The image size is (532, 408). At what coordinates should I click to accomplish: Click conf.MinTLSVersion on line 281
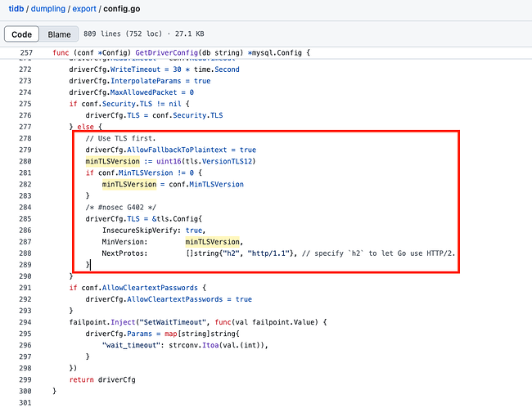[x=136, y=173]
